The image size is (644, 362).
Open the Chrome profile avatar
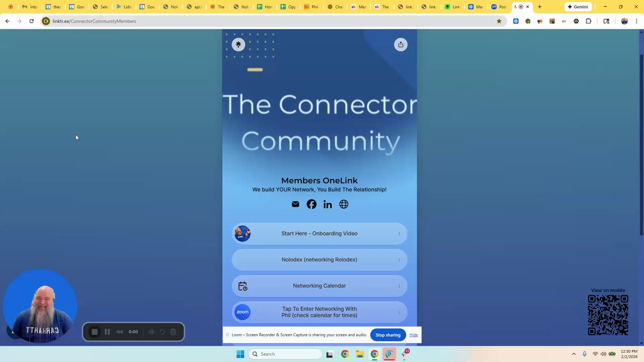pos(624,21)
